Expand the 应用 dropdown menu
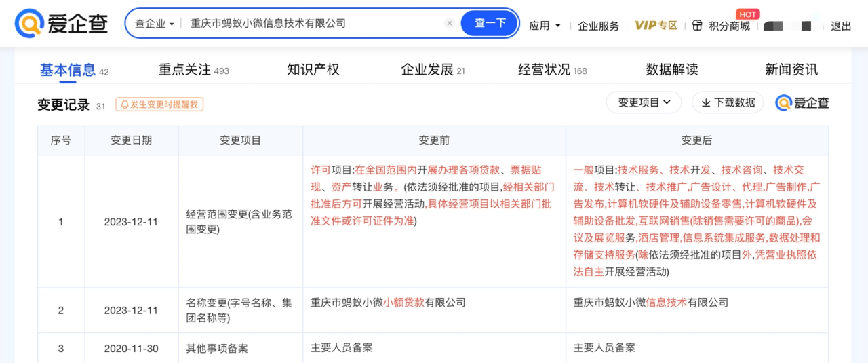This screenshot has height=363, width=868. click(545, 26)
